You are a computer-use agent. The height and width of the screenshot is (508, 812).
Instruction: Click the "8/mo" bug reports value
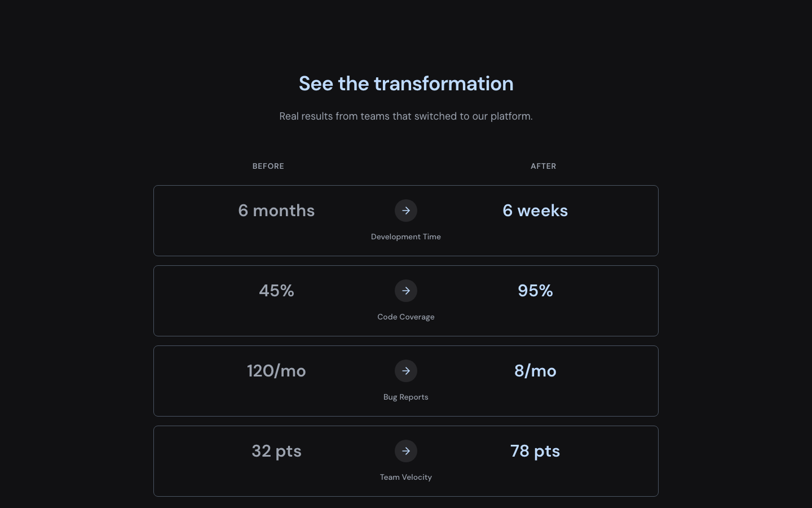535,371
